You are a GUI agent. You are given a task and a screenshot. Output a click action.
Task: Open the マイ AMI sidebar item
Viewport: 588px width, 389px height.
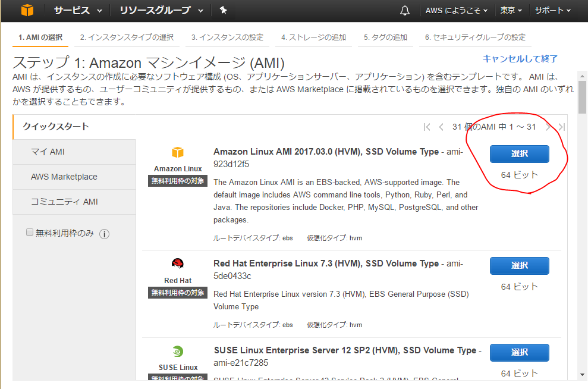click(74, 152)
